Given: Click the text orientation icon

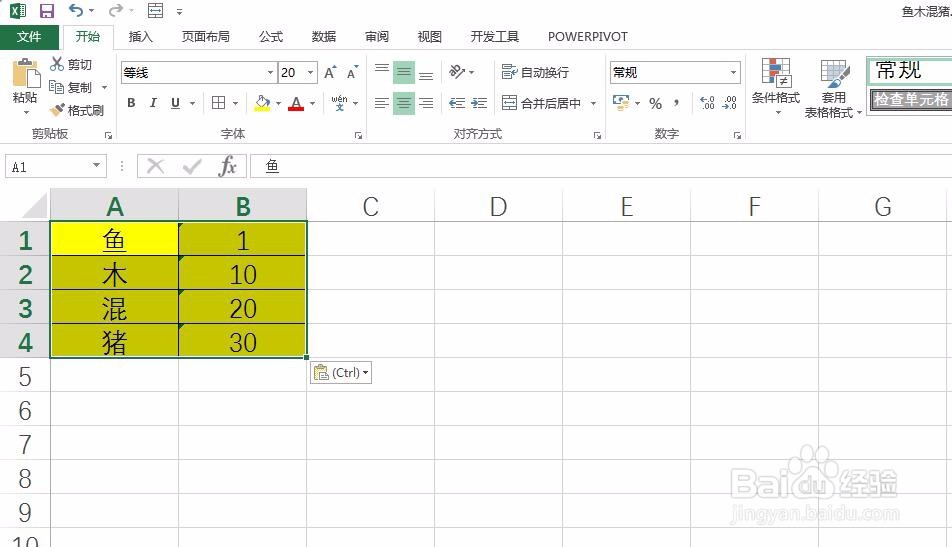Looking at the screenshot, I should click(x=457, y=72).
